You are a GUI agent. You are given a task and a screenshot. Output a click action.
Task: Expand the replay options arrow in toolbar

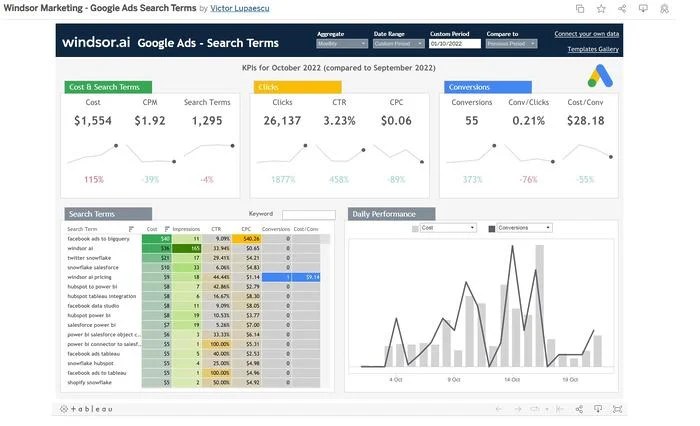point(547,409)
